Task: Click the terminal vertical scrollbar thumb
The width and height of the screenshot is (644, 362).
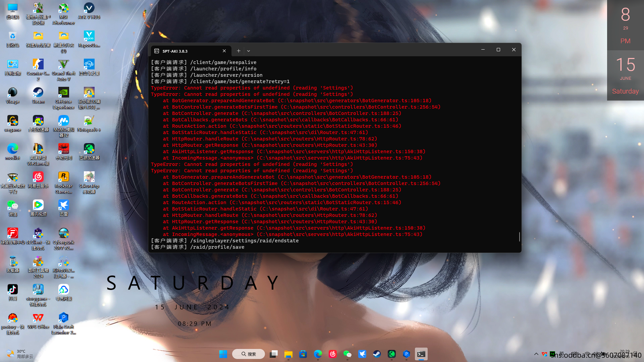Action: [x=519, y=236]
